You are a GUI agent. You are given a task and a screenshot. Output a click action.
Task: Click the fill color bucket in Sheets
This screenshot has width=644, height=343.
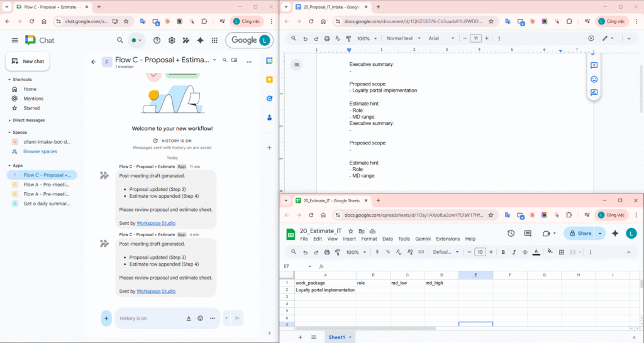[x=550, y=252]
